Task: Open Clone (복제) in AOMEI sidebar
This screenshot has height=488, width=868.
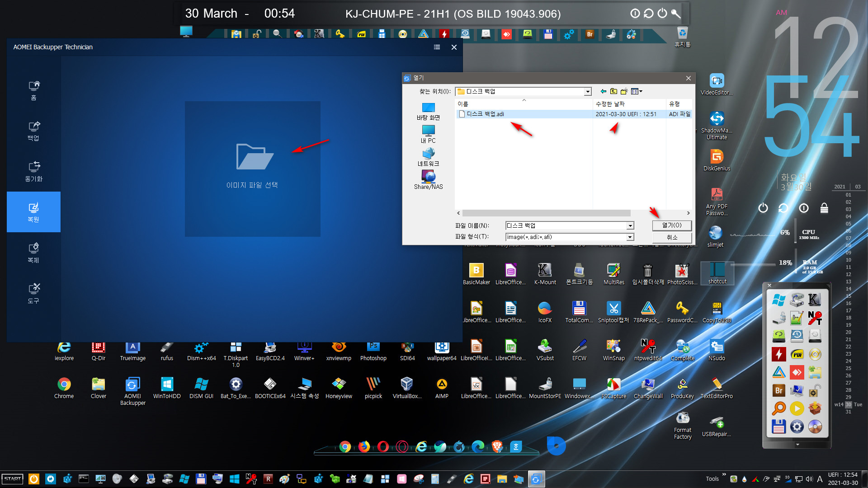Action: [x=33, y=253]
